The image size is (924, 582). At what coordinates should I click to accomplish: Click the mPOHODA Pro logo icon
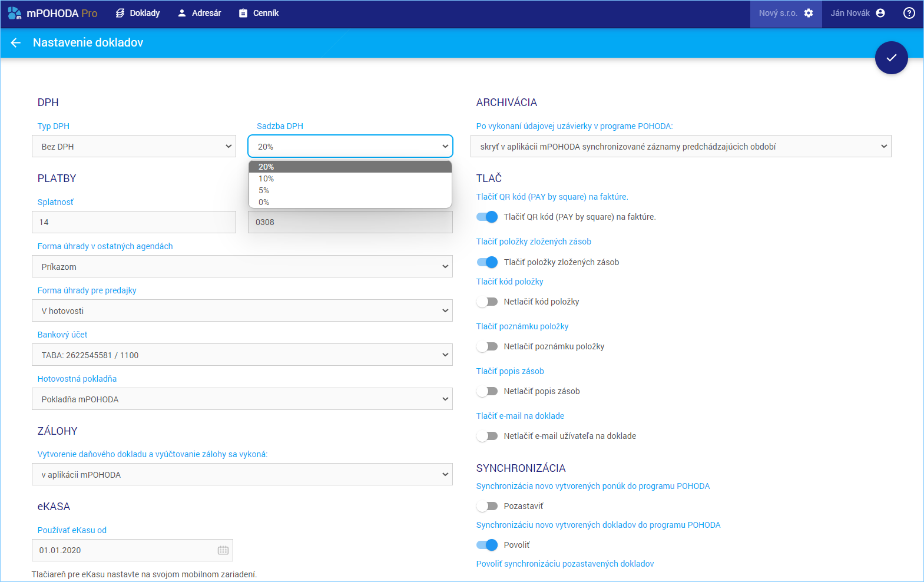tap(15, 13)
